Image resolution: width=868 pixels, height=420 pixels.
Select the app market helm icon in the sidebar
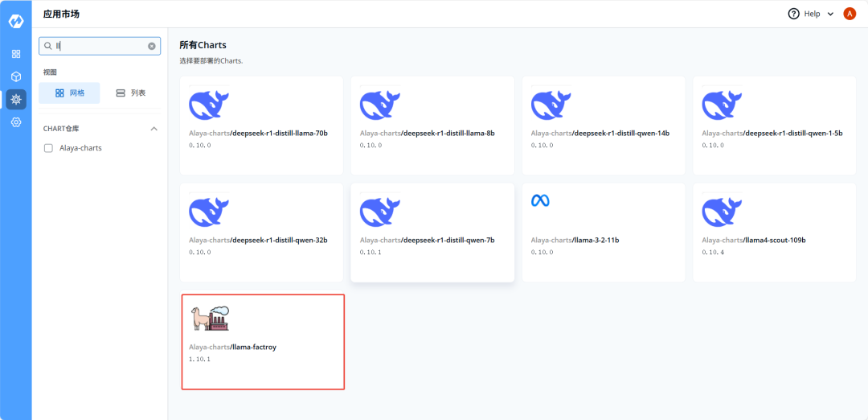point(16,99)
